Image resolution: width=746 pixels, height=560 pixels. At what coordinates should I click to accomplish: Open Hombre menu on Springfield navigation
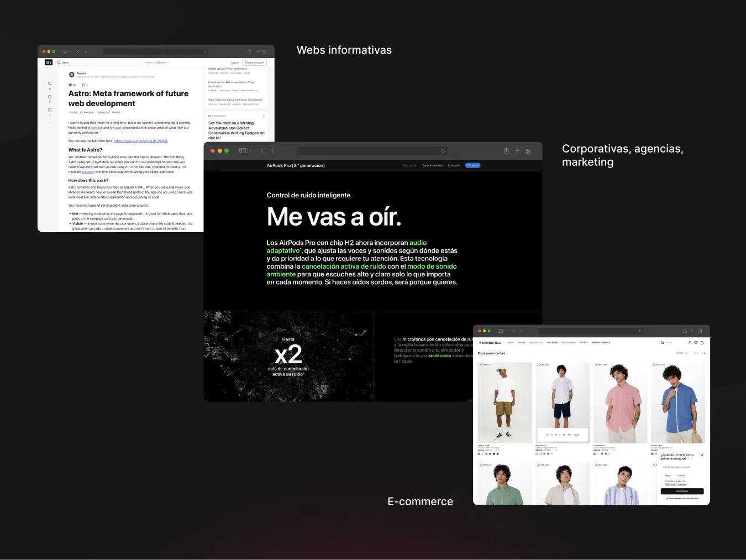pyautogui.click(x=522, y=343)
